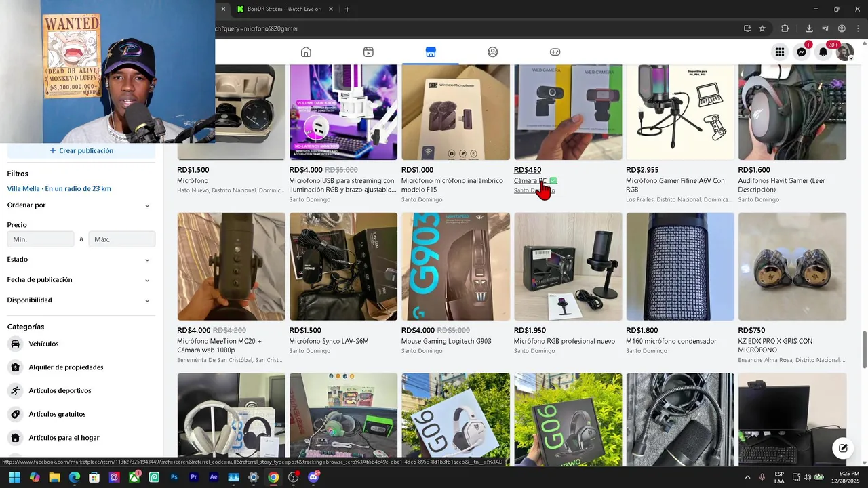This screenshot has width=868, height=488.
Task: Open Chrome extensions puzzle icon
Action: 785,28
